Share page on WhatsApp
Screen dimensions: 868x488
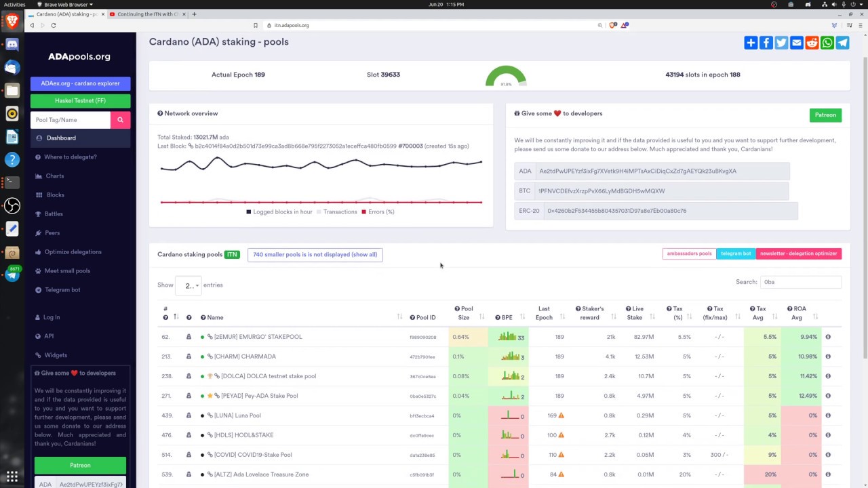tap(827, 43)
